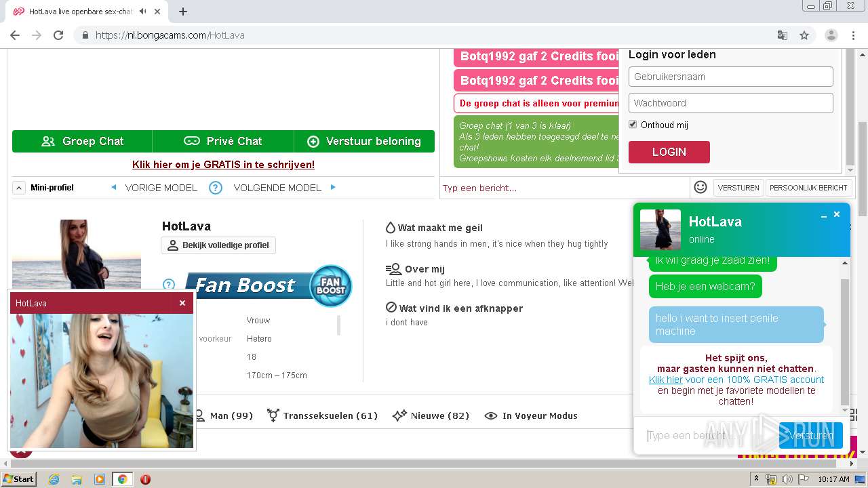Toggle the Onthoud mij checkbox

coord(633,125)
